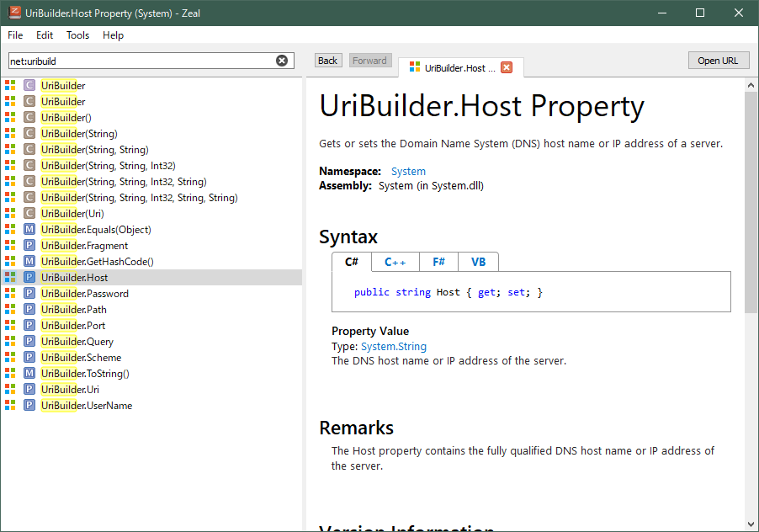Click the property icon next to UriBuilder.UserName
This screenshot has height=532, width=759.
click(29, 405)
